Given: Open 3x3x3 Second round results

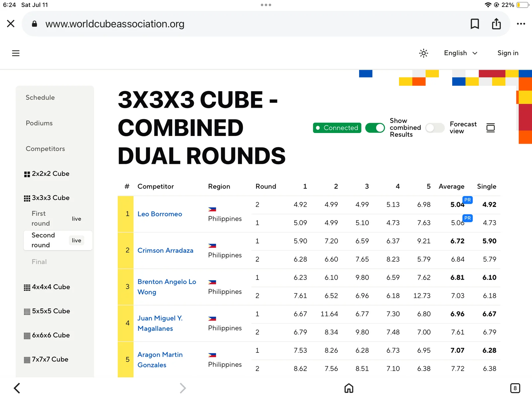Looking at the screenshot, I should (58, 240).
